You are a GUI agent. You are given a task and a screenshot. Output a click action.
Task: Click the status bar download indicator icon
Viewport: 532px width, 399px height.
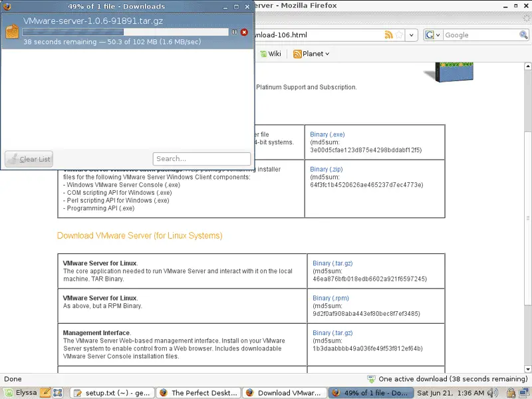coord(372,379)
